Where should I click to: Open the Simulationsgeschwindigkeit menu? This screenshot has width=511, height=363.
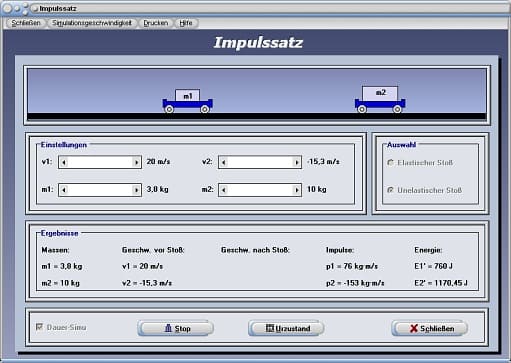[92, 23]
